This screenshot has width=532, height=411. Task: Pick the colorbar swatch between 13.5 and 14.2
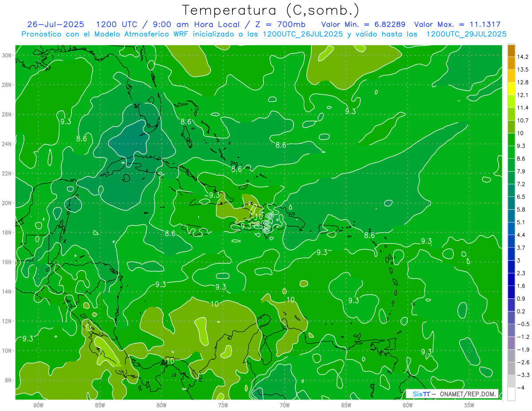pos(511,63)
